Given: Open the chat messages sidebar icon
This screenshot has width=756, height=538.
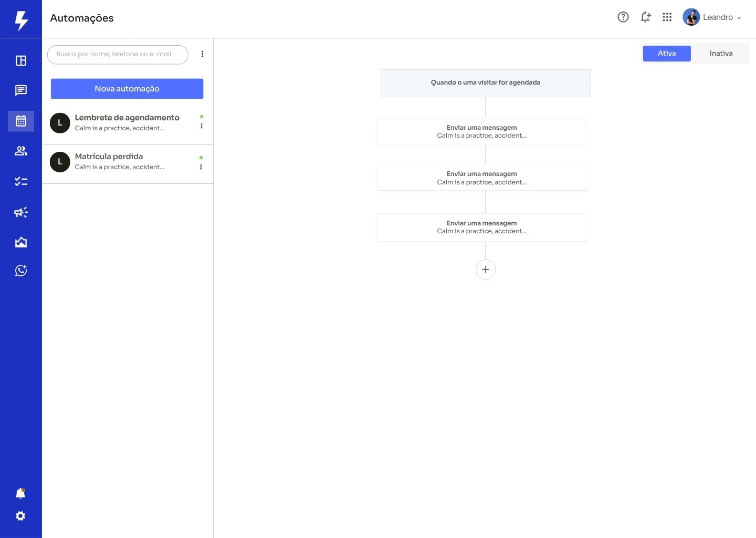Looking at the screenshot, I should click(x=21, y=90).
